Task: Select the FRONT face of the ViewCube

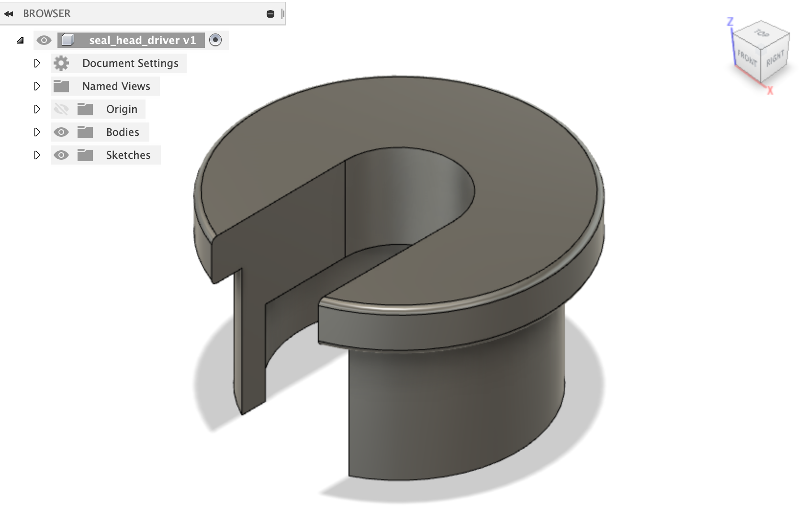Action: 747,58
